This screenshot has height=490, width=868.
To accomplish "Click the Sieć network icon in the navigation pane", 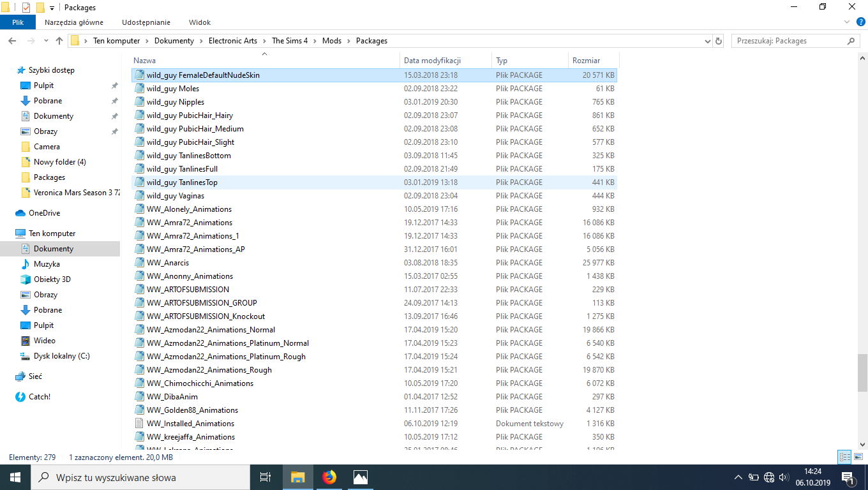I will pyautogui.click(x=20, y=376).
